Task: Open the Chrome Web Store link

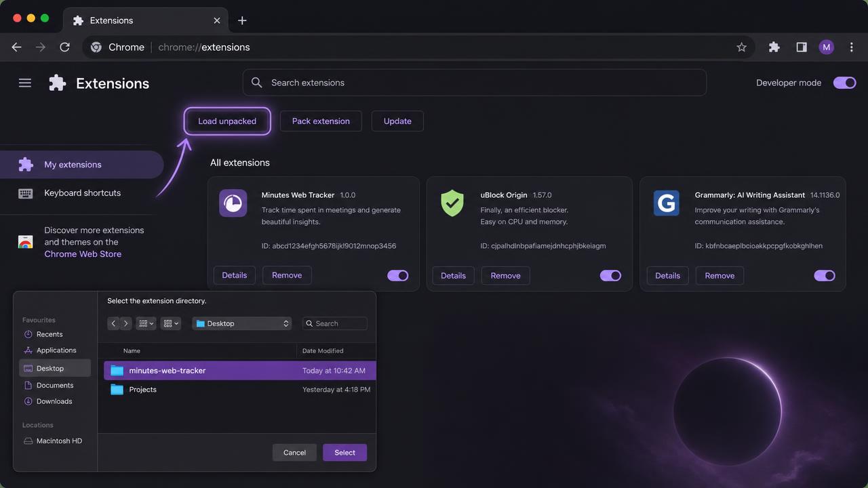Action: point(83,254)
